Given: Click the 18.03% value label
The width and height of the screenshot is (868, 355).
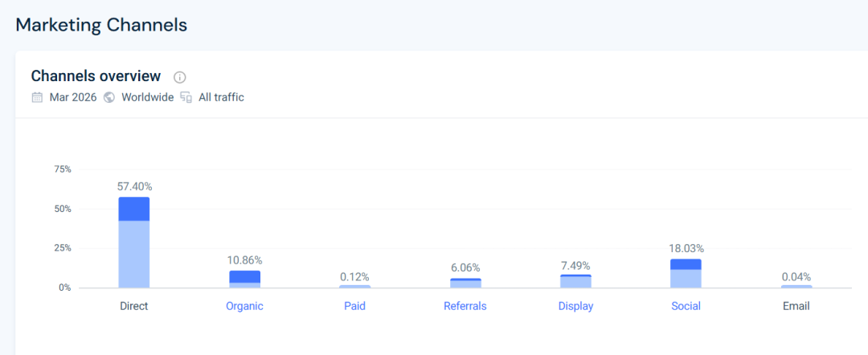Looking at the screenshot, I should (686, 248).
